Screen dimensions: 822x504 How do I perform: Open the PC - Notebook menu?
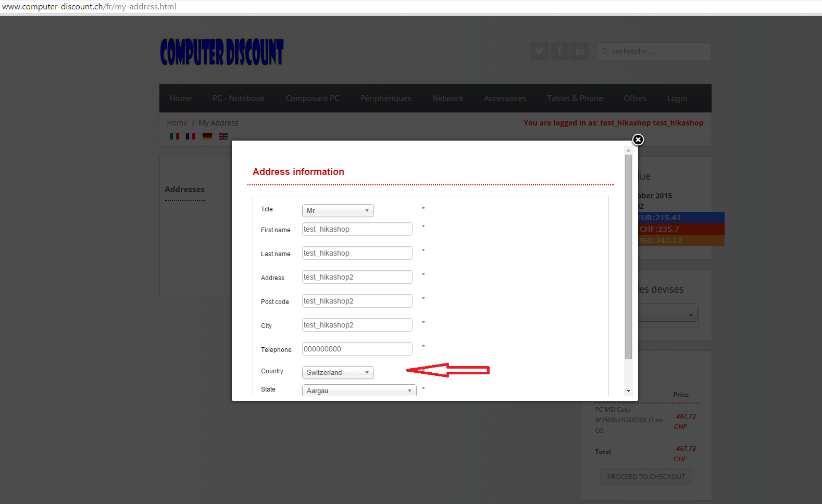tap(239, 98)
